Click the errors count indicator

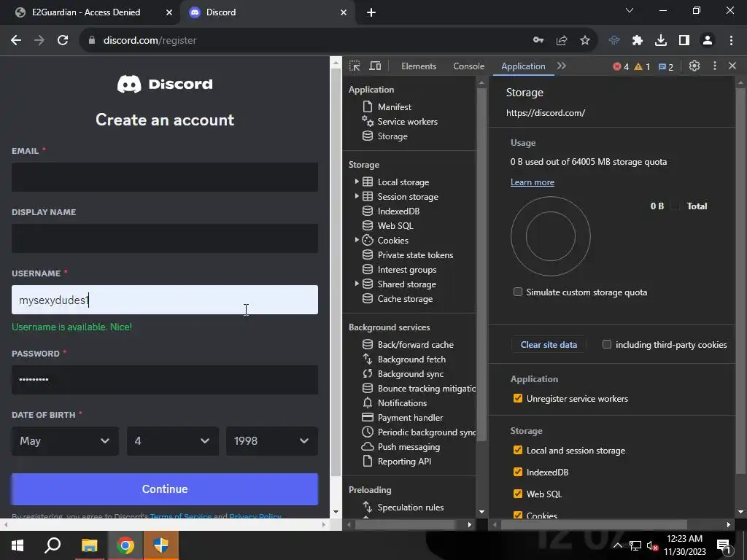click(x=621, y=66)
